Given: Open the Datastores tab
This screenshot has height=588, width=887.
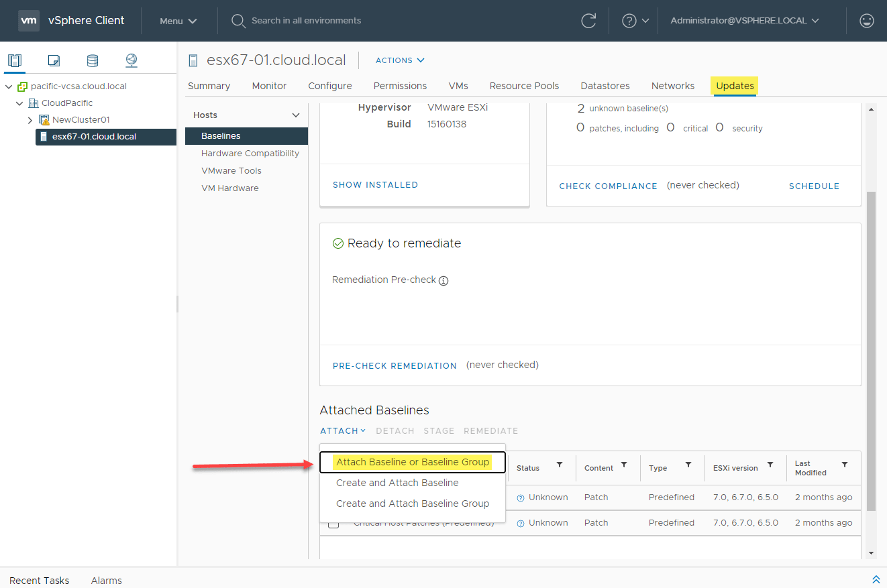Looking at the screenshot, I should tap(605, 86).
